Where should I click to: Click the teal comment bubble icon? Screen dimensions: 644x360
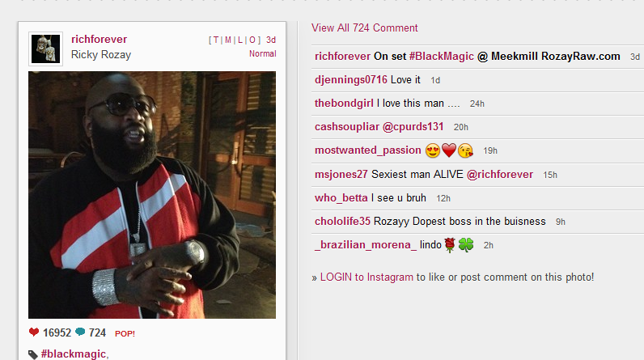click(81, 332)
